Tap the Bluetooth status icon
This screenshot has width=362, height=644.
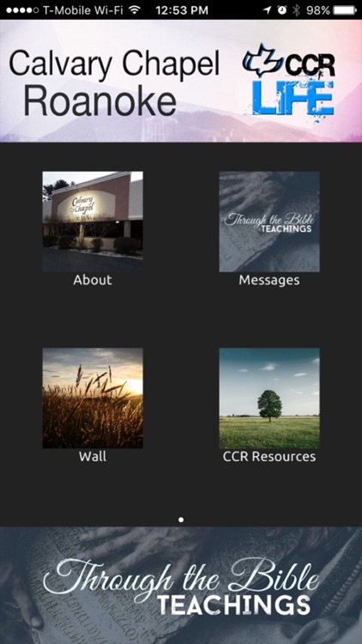point(296,9)
